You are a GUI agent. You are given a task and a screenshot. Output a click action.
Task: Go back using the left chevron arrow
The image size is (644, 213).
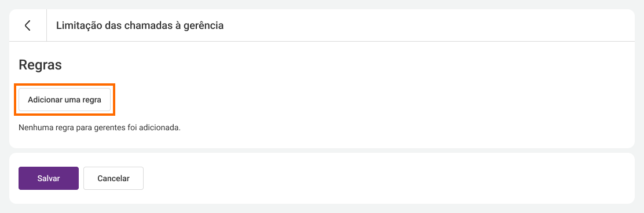28,25
